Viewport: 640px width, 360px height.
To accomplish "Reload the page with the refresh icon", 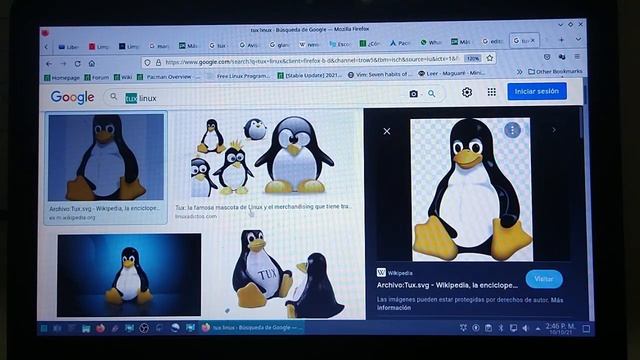I will [78, 64].
